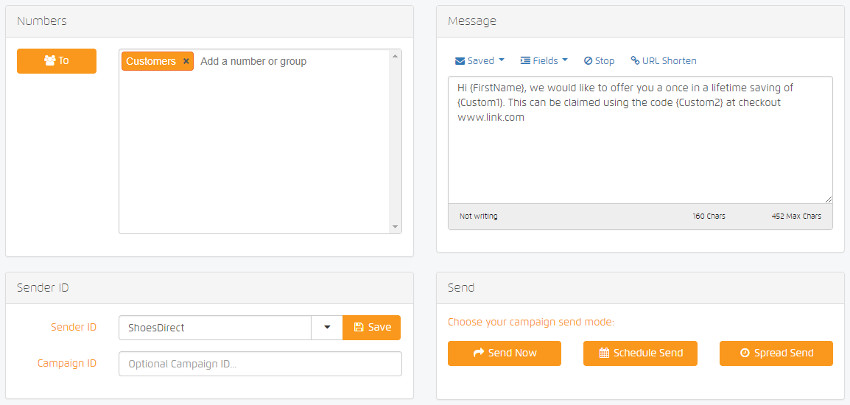The image size is (850, 405).
Task: Click inside the message text area
Action: 640,140
